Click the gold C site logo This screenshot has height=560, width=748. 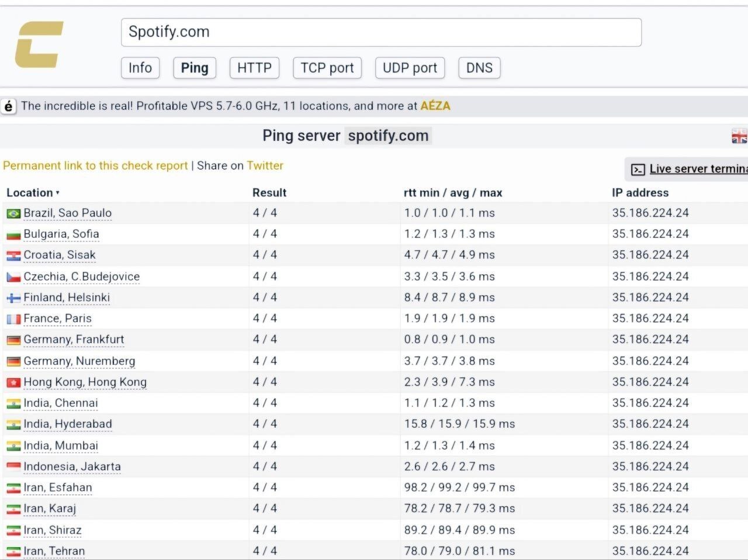pyautogui.click(x=39, y=44)
